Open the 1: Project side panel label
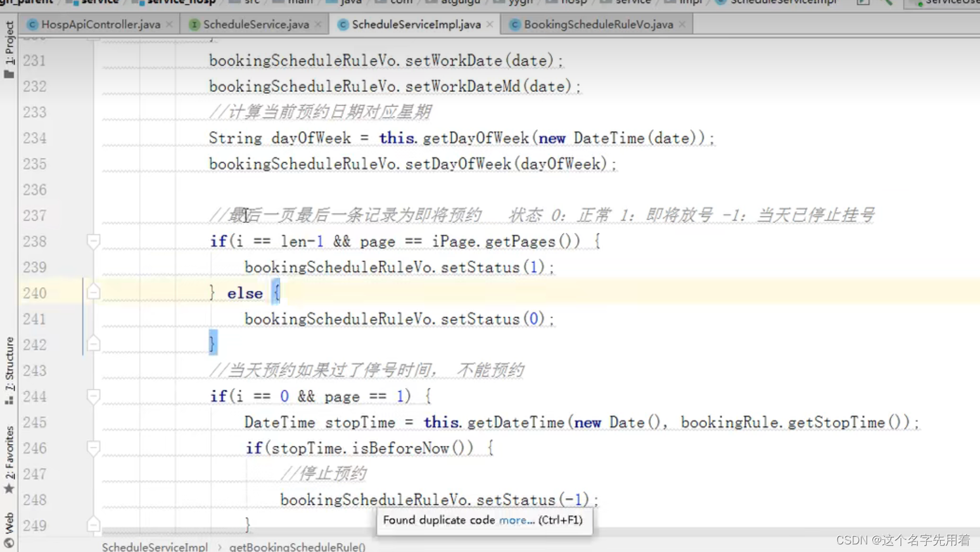 click(9, 43)
